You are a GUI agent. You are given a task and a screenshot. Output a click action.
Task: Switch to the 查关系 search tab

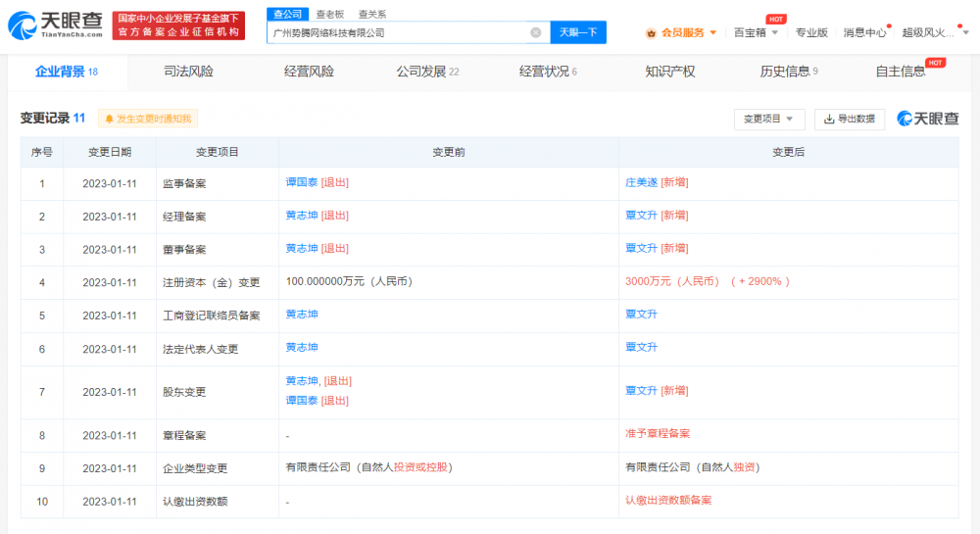[371, 14]
